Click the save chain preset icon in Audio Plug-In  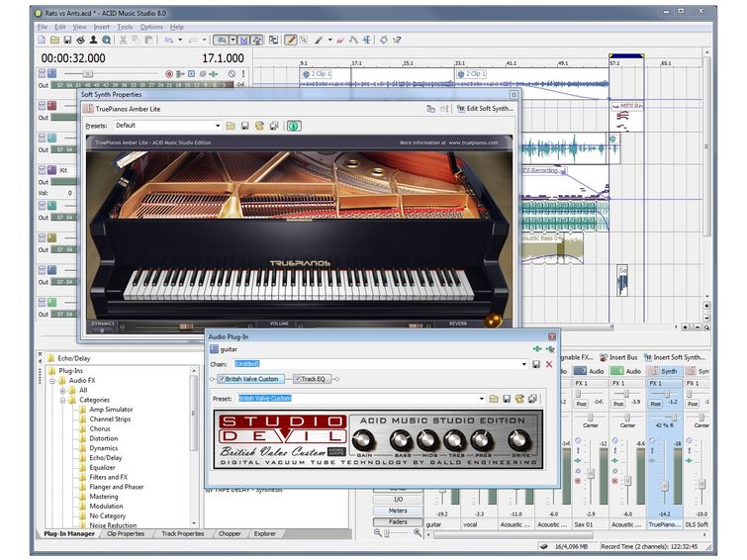[536, 364]
